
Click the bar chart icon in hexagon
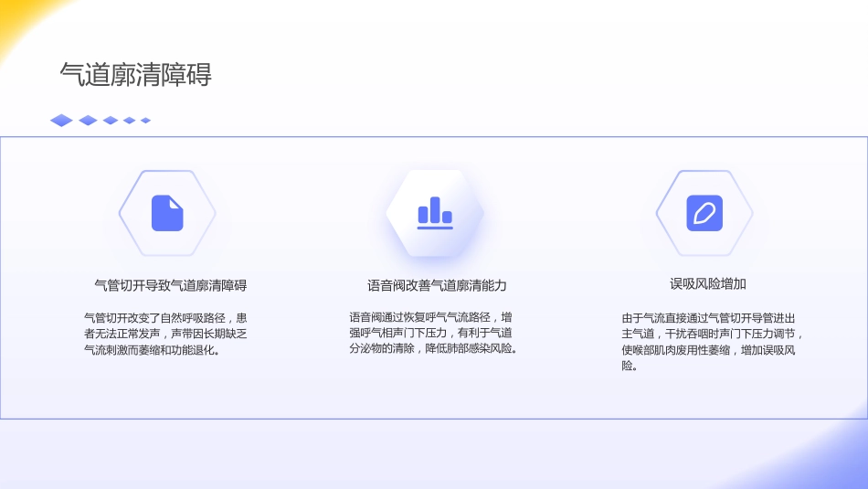(435, 213)
